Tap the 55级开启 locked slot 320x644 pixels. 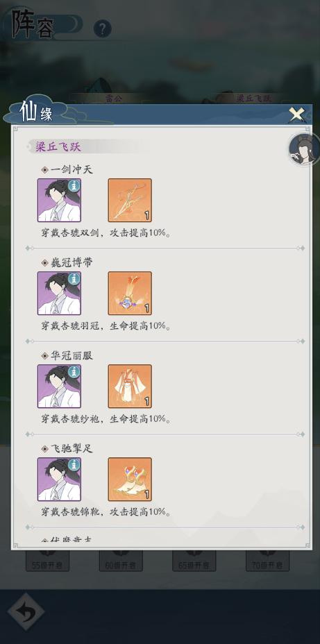pos(48,561)
